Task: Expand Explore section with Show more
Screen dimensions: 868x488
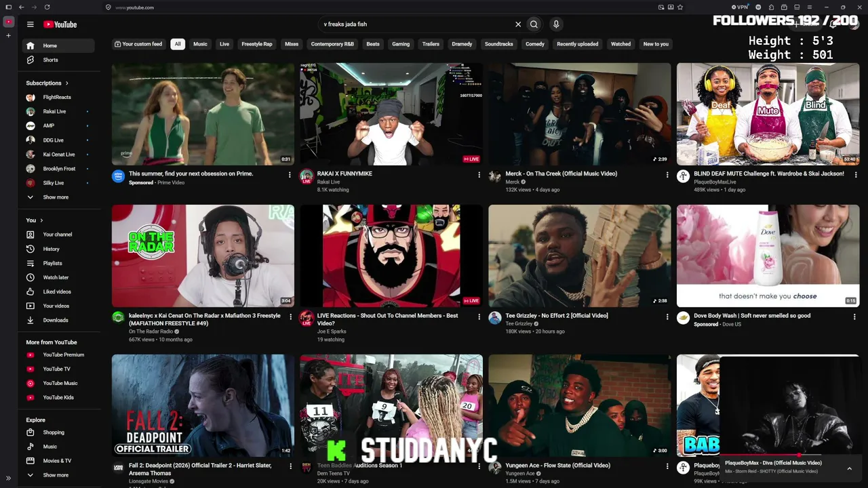Action: 56,475
